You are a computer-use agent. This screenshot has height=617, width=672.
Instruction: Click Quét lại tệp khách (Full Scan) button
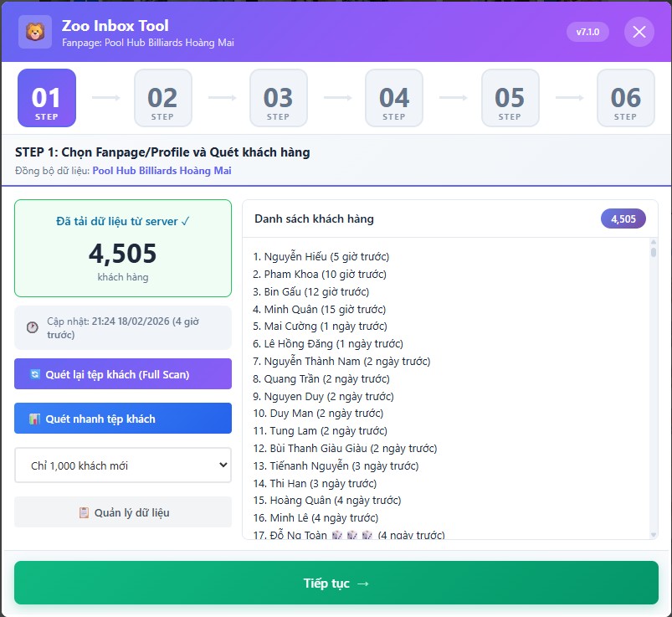[123, 374]
